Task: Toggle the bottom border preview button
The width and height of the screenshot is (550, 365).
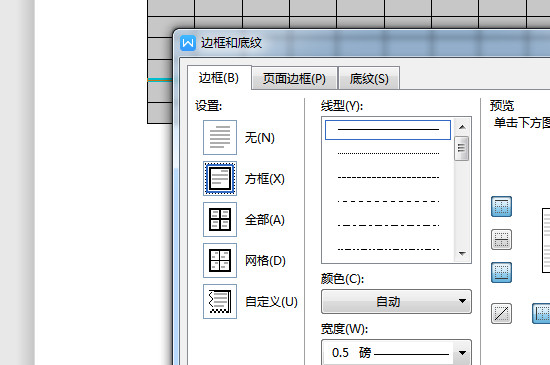Action: (x=501, y=272)
